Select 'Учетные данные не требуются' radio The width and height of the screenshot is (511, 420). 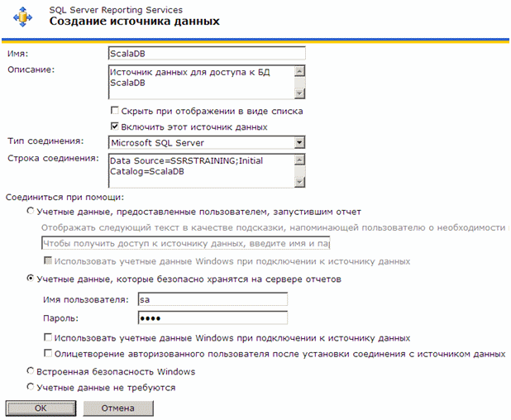[x=31, y=387]
